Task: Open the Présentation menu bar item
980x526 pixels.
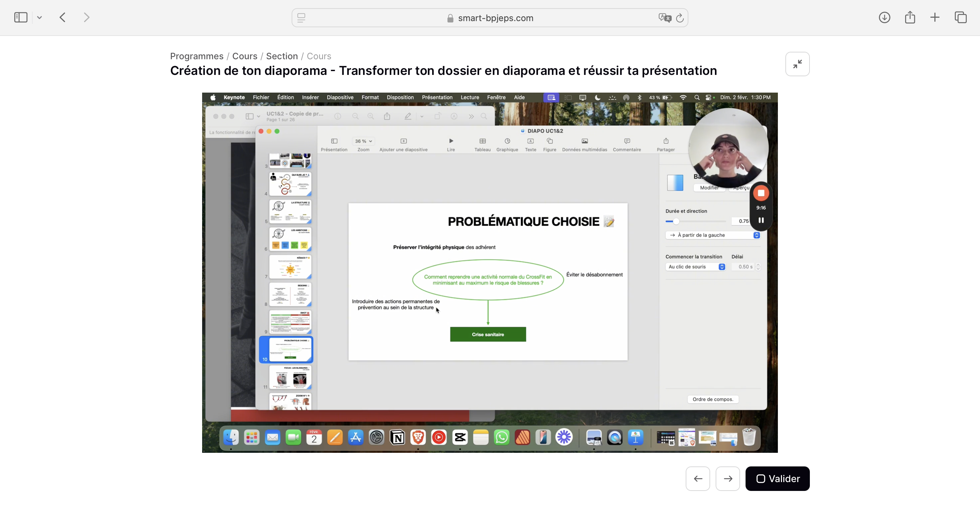Action: click(437, 97)
